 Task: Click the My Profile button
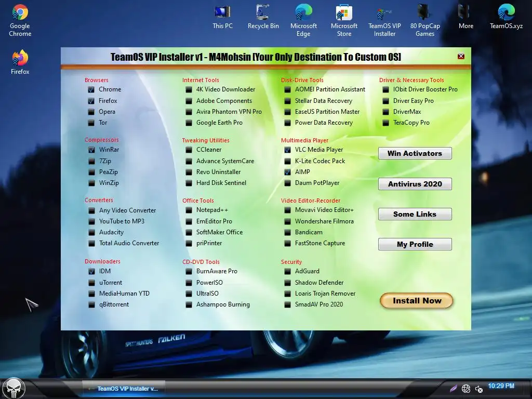[x=415, y=244]
